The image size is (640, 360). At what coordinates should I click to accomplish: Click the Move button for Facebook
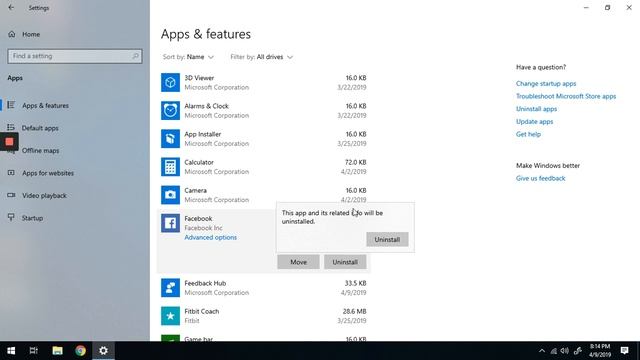pyautogui.click(x=298, y=262)
